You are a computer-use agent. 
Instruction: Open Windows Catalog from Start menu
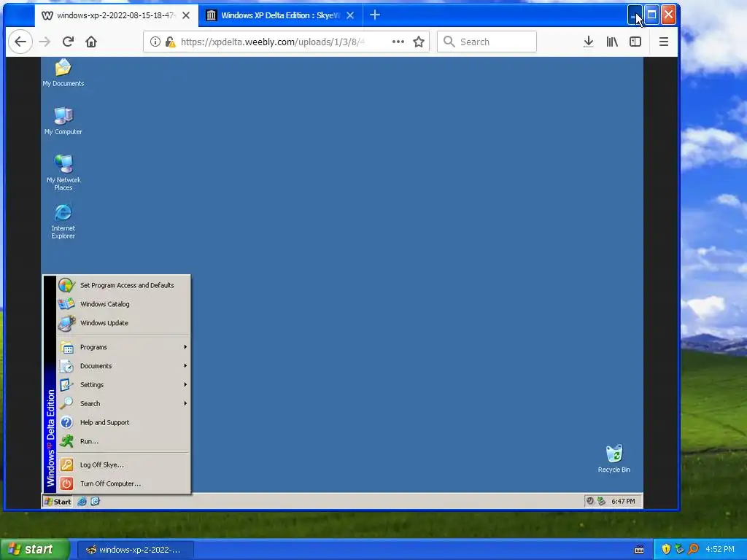tap(123, 304)
